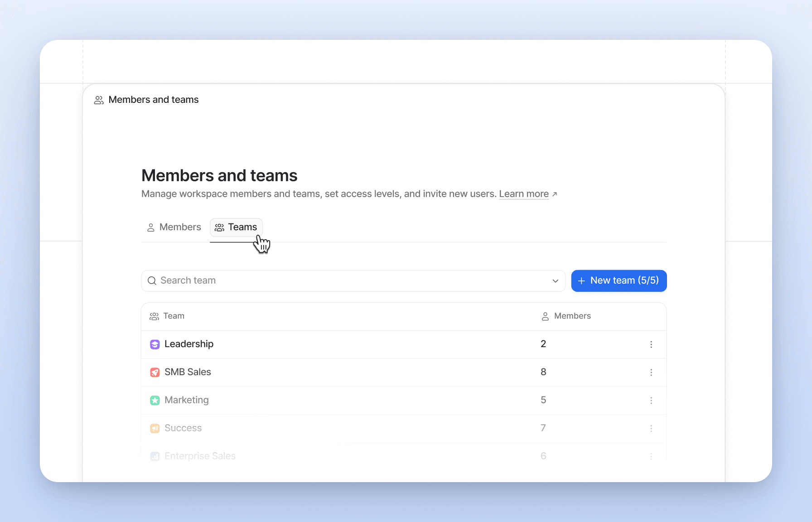Screen dimensions: 812x522
Task: Click the Leadership team purple icon
Action: pyautogui.click(x=155, y=344)
